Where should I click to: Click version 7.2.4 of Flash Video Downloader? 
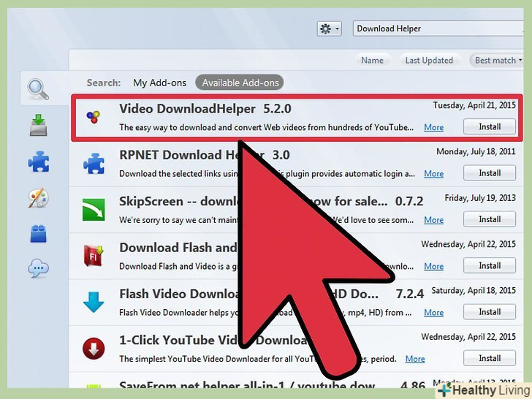coord(410,294)
